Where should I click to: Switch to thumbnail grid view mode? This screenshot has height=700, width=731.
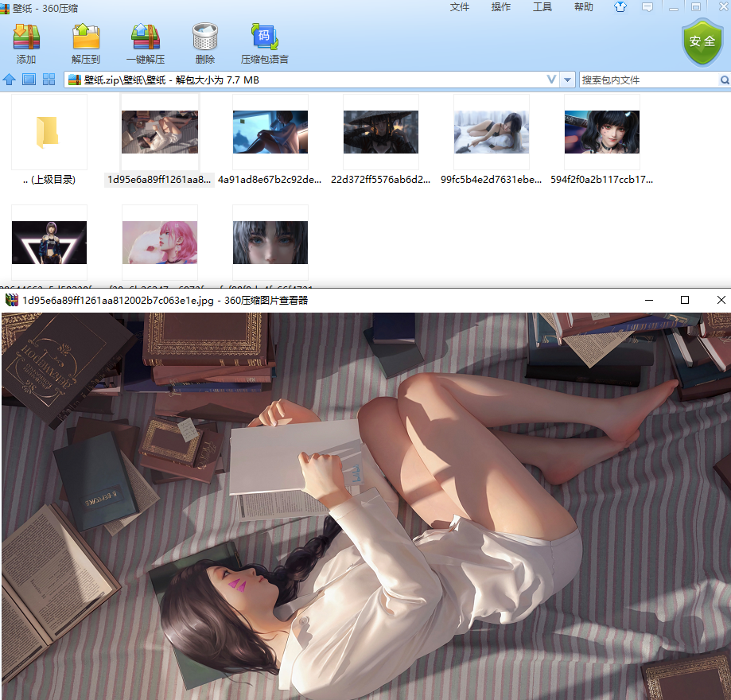[x=49, y=80]
